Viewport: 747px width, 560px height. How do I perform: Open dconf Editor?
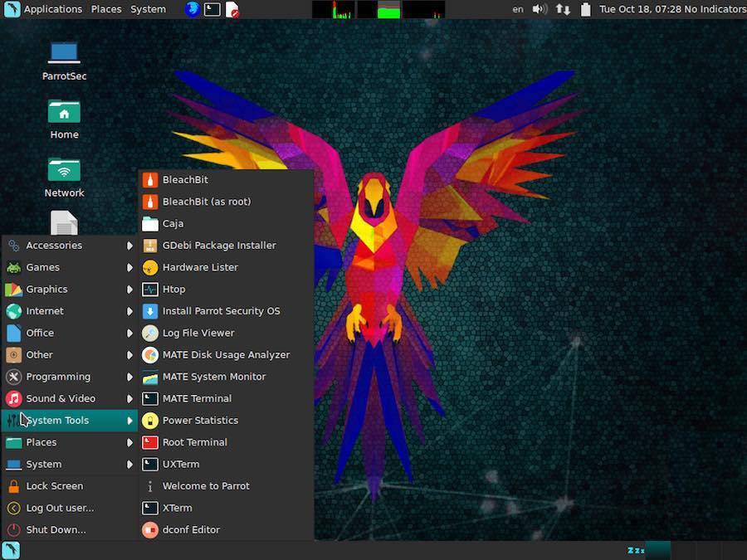click(227, 530)
